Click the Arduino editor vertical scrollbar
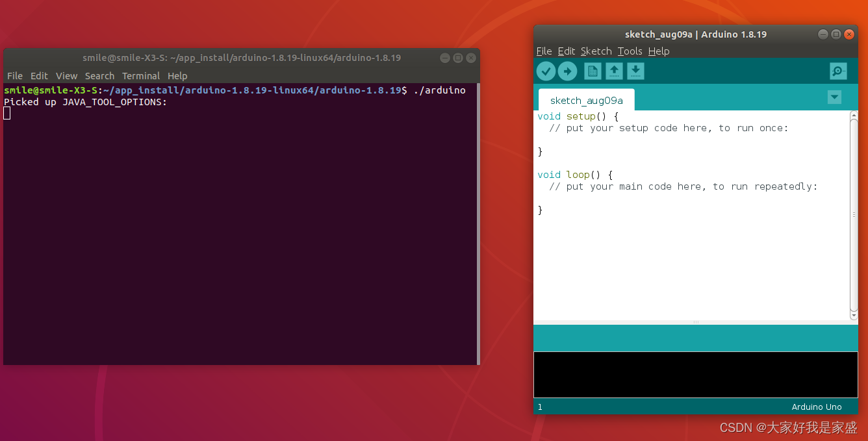The image size is (868, 441). coord(854,216)
